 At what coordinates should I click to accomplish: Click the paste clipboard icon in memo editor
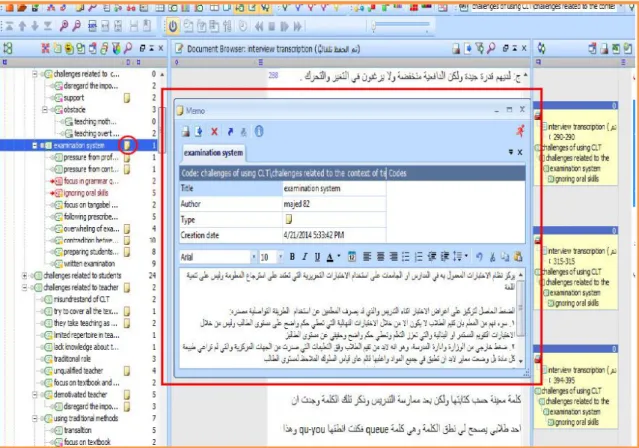[x=518, y=257]
